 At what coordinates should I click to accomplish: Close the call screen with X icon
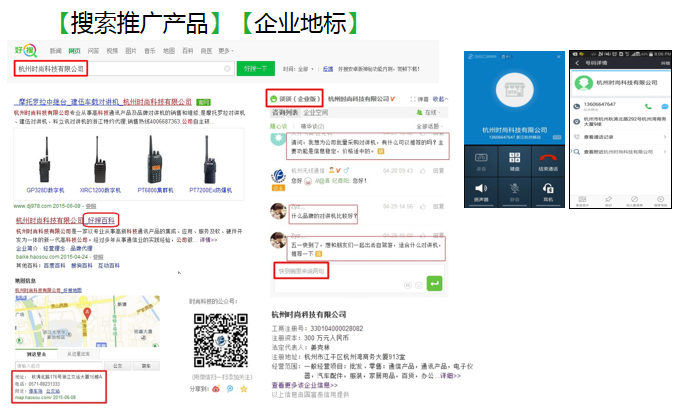pyautogui.click(x=559, y=56)
